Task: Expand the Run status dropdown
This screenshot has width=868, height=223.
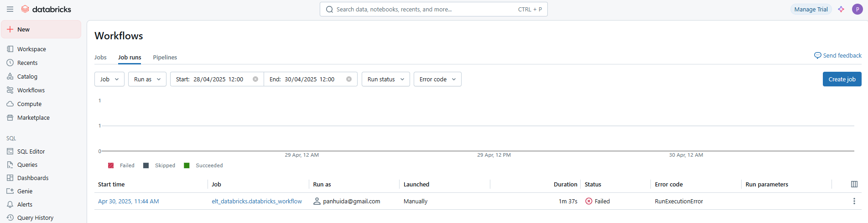Action: click(386, 79)
